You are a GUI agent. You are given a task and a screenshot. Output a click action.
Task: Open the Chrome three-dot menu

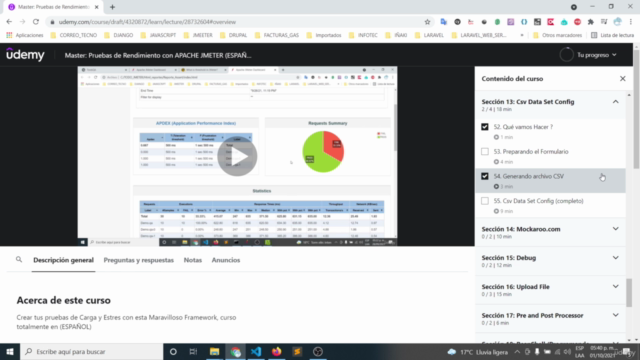point(631,22)
